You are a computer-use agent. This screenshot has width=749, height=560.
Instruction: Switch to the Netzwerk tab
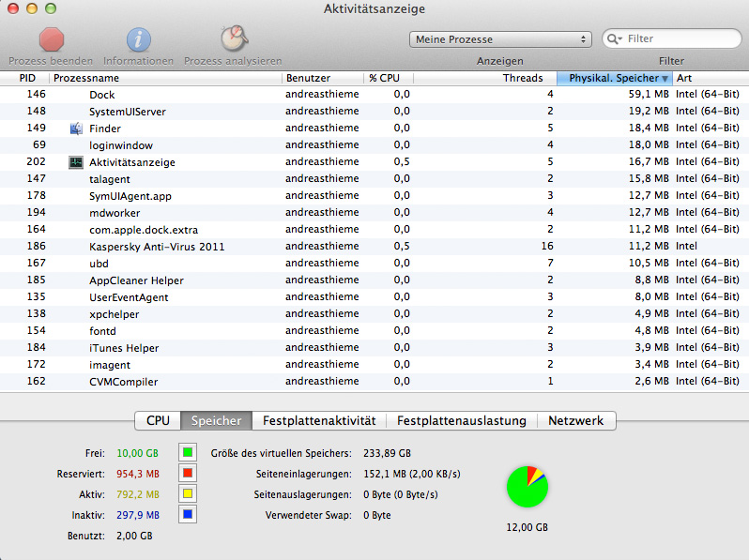tap(576, 420)
